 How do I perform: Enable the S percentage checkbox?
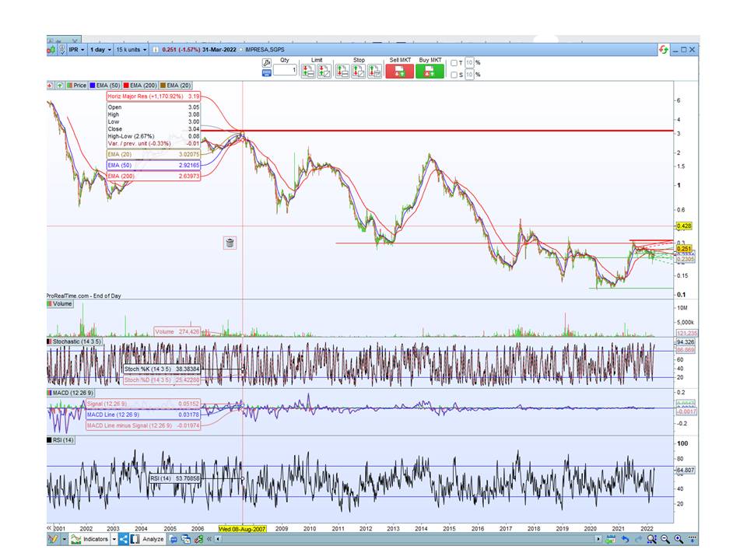[454, 75]
